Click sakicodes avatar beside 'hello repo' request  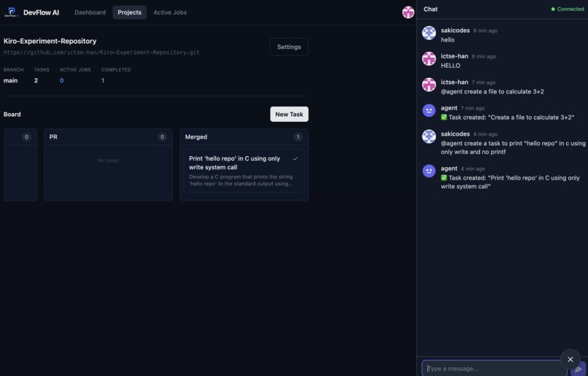pyautogui.click(x=429, y=137)
